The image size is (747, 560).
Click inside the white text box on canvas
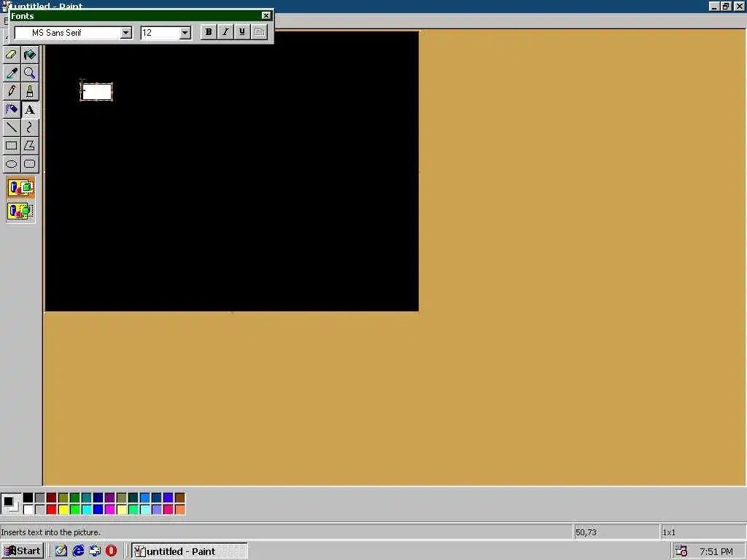click(x=97, y=92)
